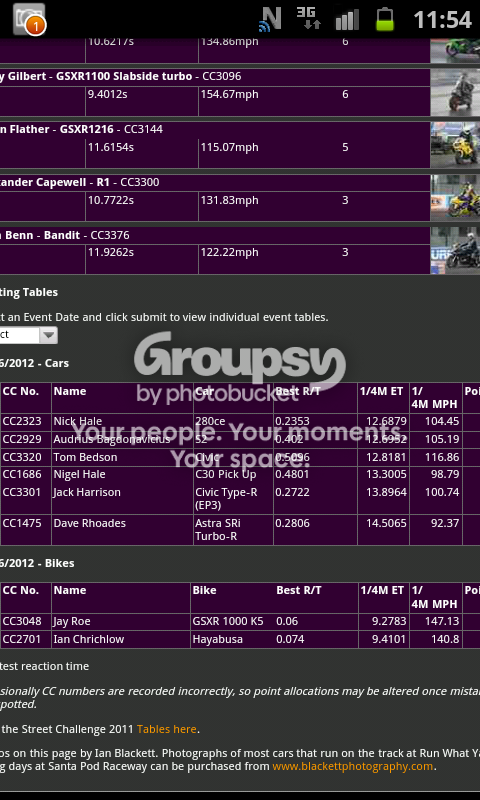
Task: Tap the Best R/T header in Bikes table
Action: (x=299, y=590)
